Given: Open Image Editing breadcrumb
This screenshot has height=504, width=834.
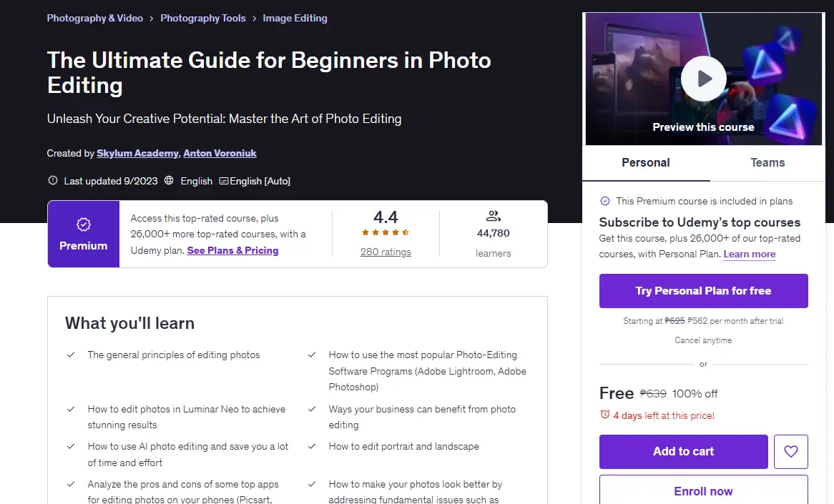Looking at the screenshot, I should click(x=295, y=18).
